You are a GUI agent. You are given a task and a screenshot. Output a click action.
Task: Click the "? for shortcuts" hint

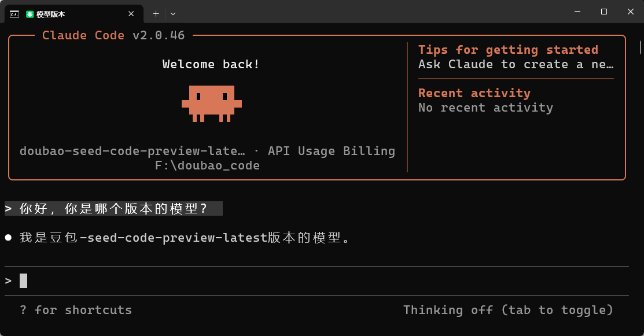76,310
